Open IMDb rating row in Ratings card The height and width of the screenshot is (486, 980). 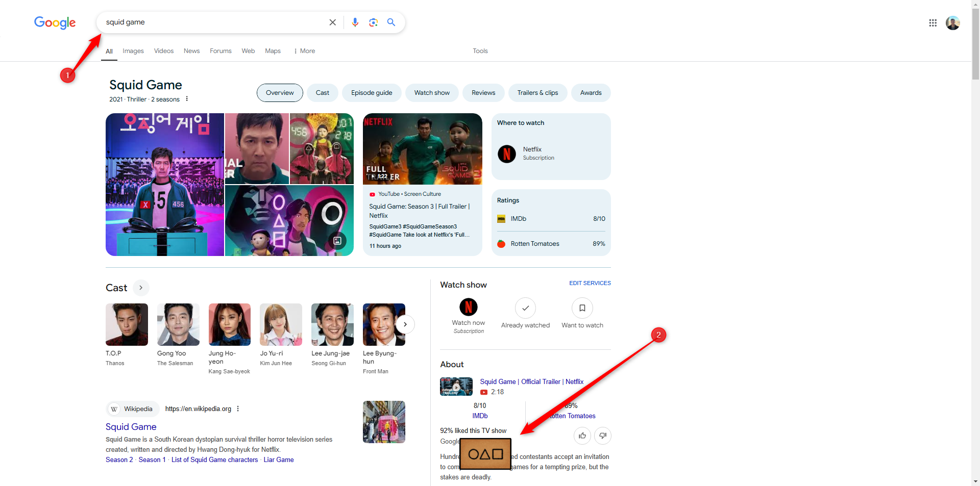[x=551, y=219]
